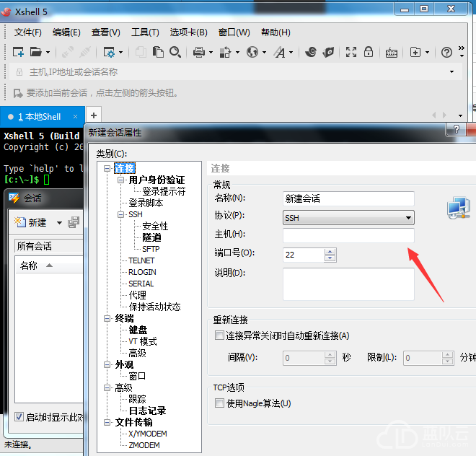Open the 工具(T) menu
476x456 pixels.
(x=145, y=32)
